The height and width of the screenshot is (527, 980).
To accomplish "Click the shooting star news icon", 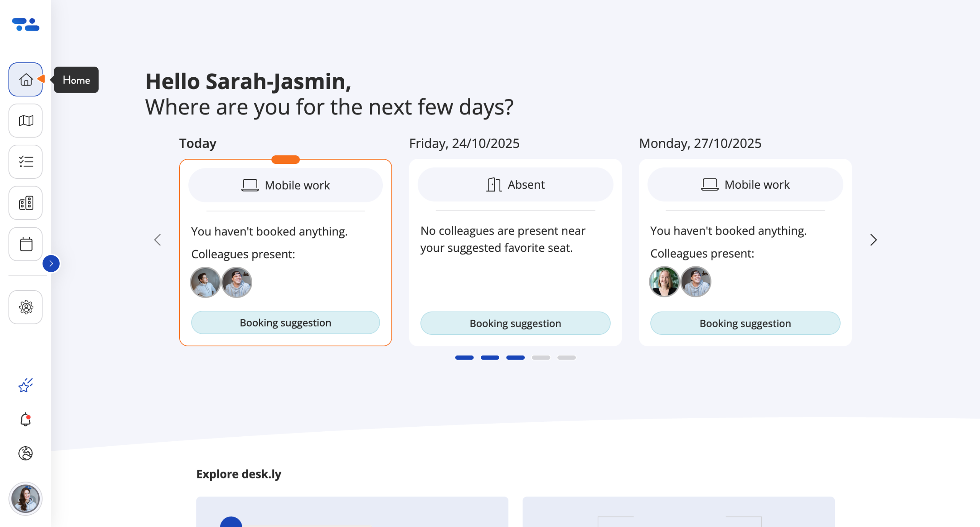I will (26, 385).
